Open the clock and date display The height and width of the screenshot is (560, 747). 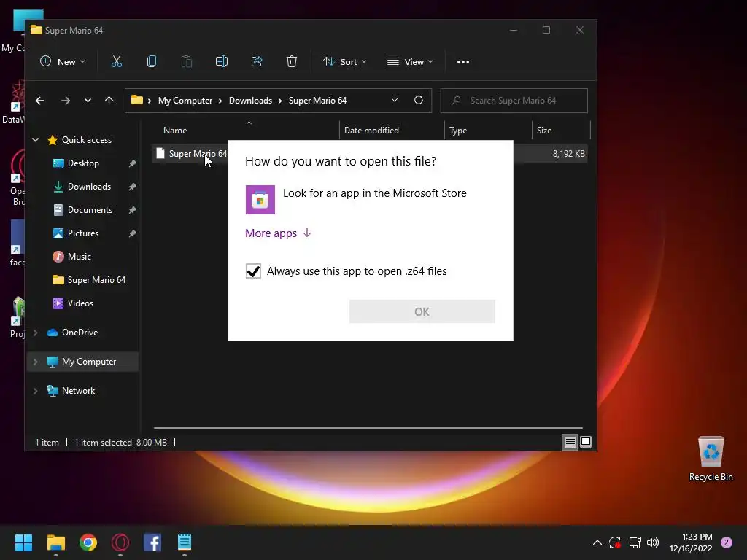[x=692, y=542]
